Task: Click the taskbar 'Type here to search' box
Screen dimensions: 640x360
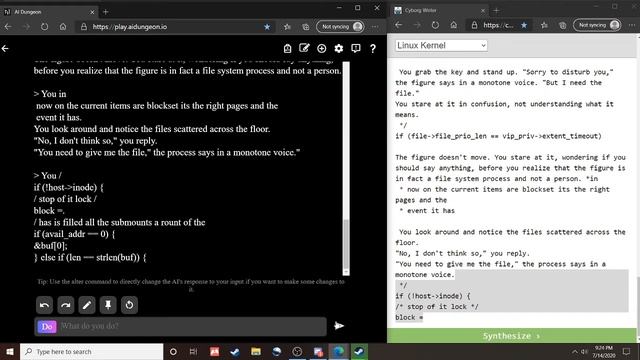Action: pos(91,351)
